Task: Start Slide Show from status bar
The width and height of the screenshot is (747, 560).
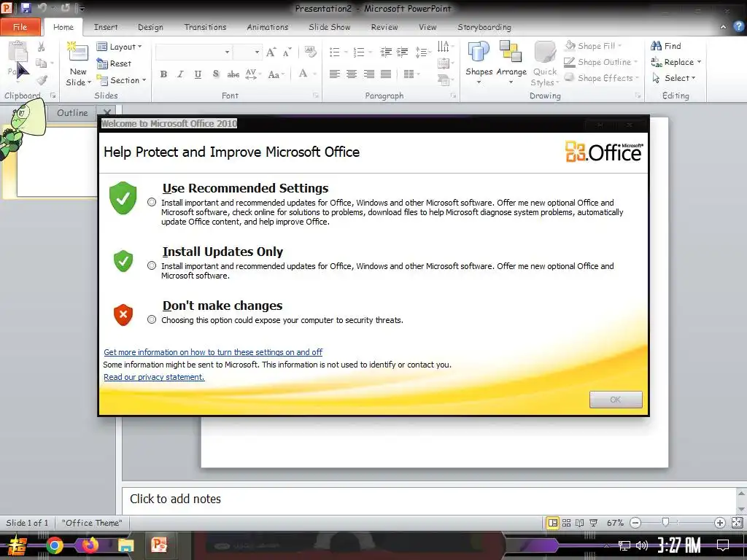Action: pyautogui.click(x=594, y=523)
